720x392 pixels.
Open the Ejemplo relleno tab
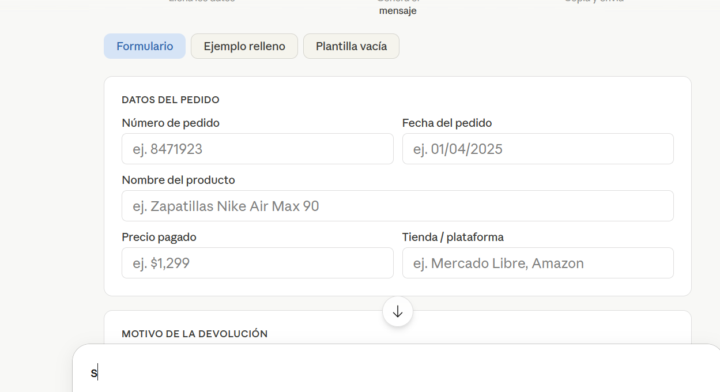[x=244, y=46]
